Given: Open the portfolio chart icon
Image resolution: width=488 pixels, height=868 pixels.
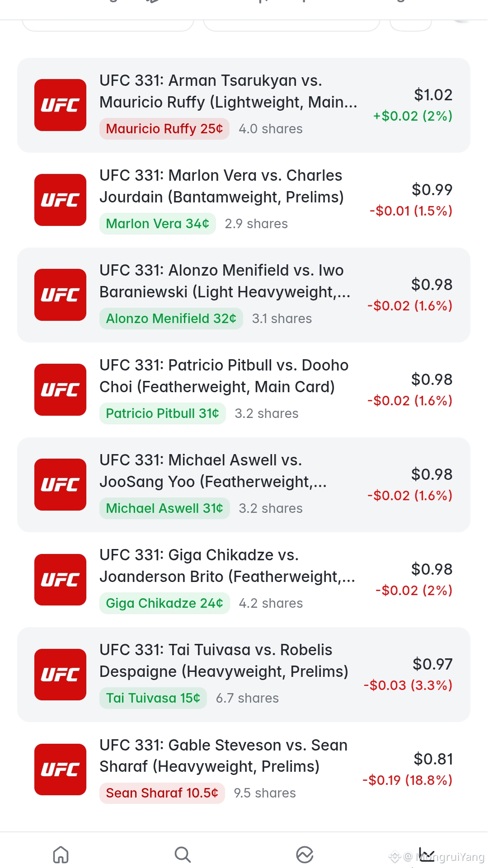Looking at the screenshot, I should pyautogui.click(x=426, y=854).
